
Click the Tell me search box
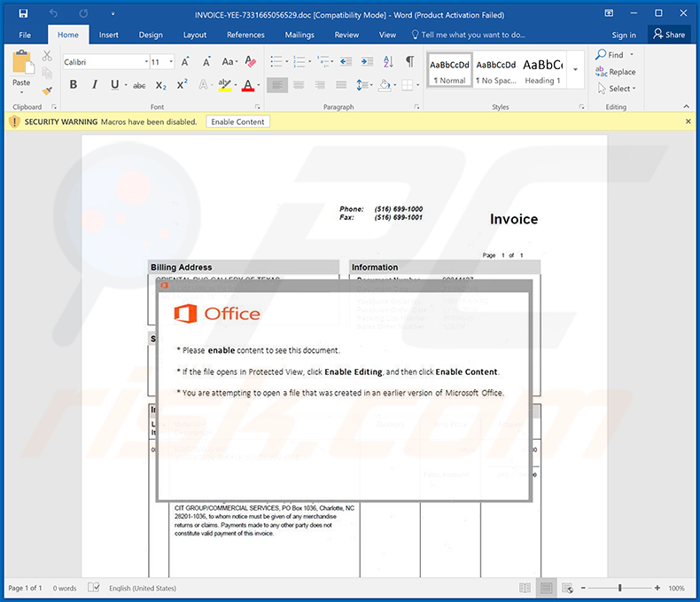point(469,35)
